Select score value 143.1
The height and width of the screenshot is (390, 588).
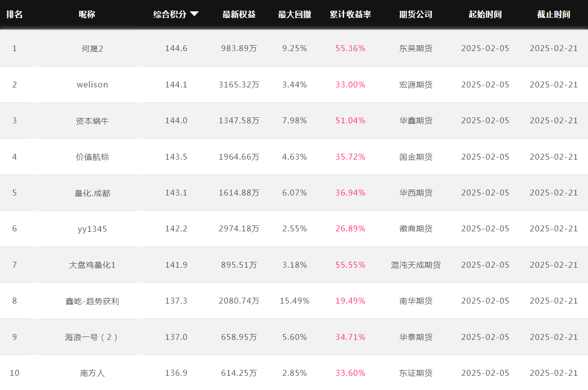[x=176, y=193]
